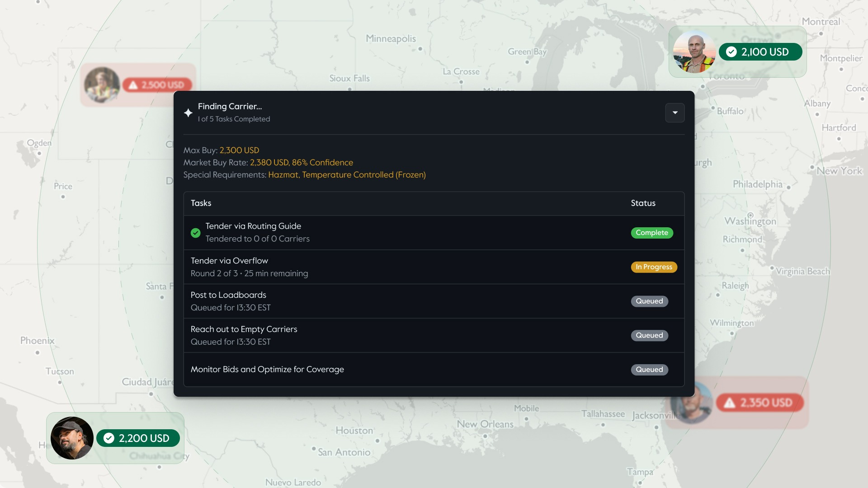The image size is (868, 488).
Task: Click the checkmark icon on 2,200 USD badge
Action: click(x=108, y=438)
